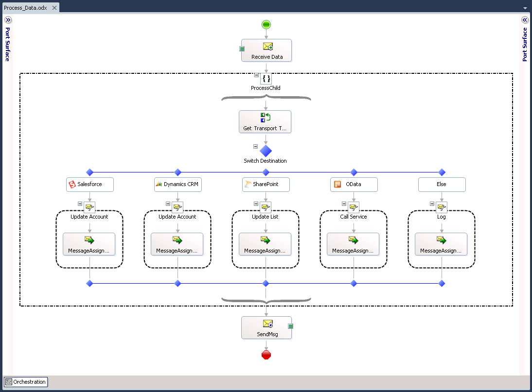Click the Salesforce branch logo icon

pyautogui.click(x=72, y=184)
